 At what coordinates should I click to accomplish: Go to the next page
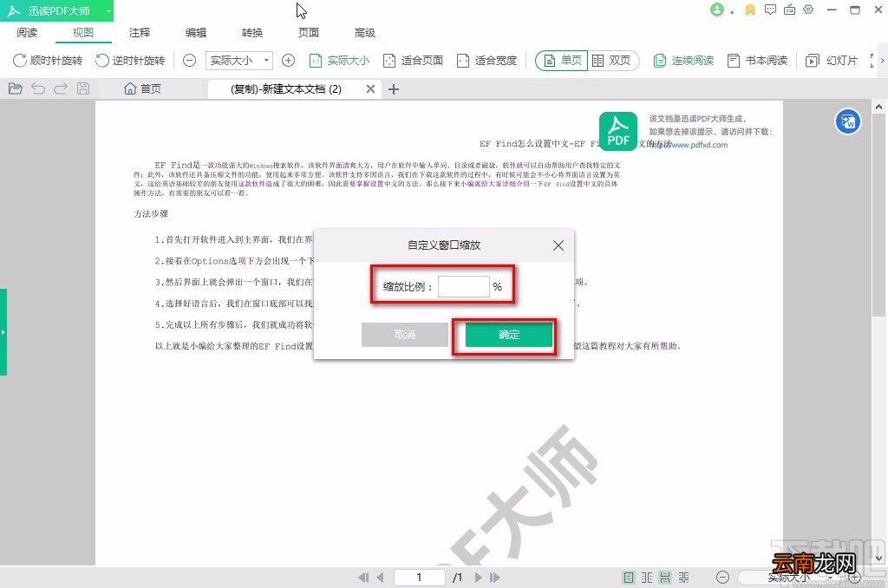click(x=479, y=578)
